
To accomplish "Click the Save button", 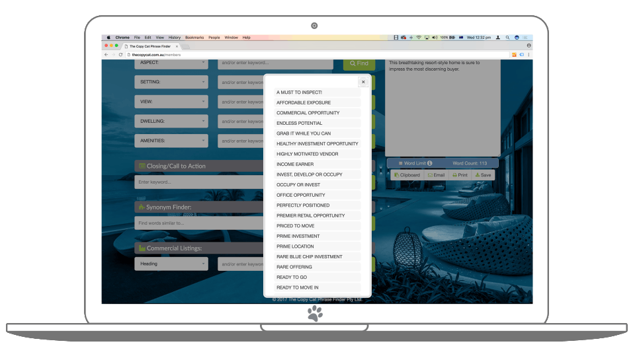I will pos(483,175).
